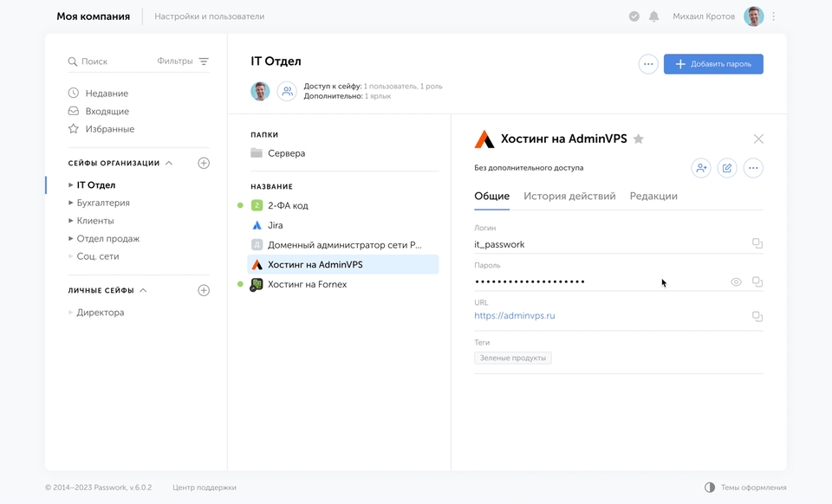Collapse the Личные сейфы section

pyautogui.click(x=143, y=290)
